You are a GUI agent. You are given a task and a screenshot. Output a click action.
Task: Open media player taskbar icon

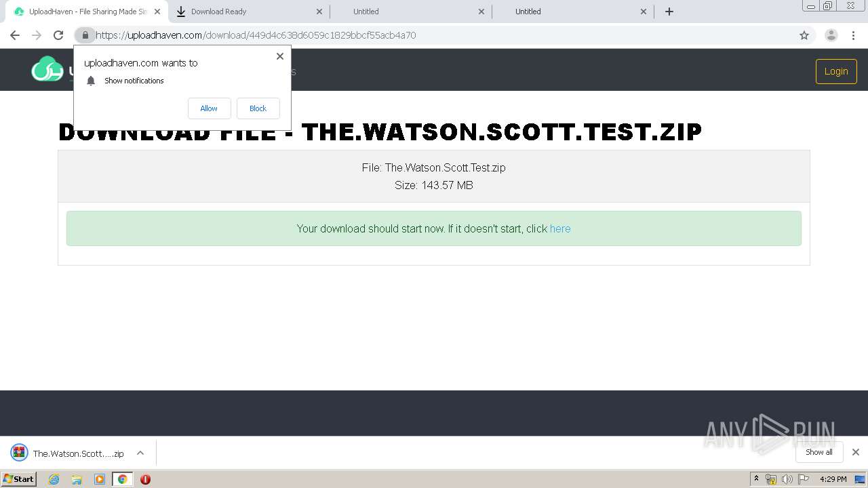point(100,479)
